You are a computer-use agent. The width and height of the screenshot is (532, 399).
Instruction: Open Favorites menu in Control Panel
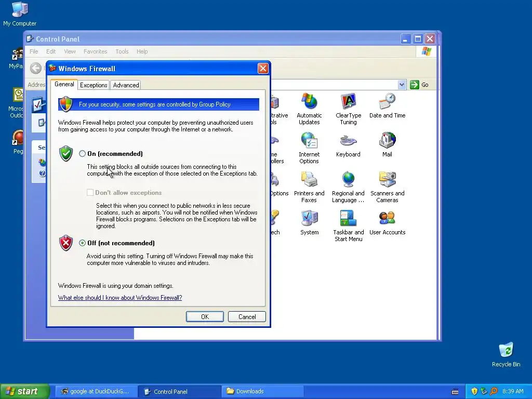click(96, 51)
